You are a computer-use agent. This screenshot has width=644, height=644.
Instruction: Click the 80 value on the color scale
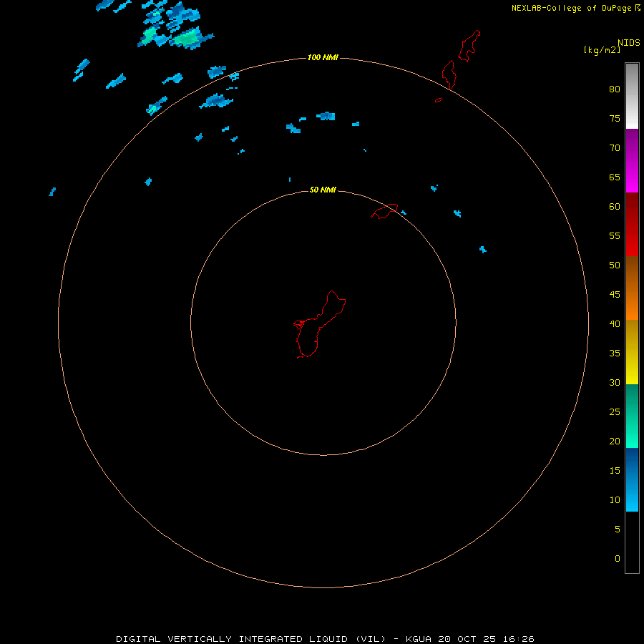pos(615,89)
